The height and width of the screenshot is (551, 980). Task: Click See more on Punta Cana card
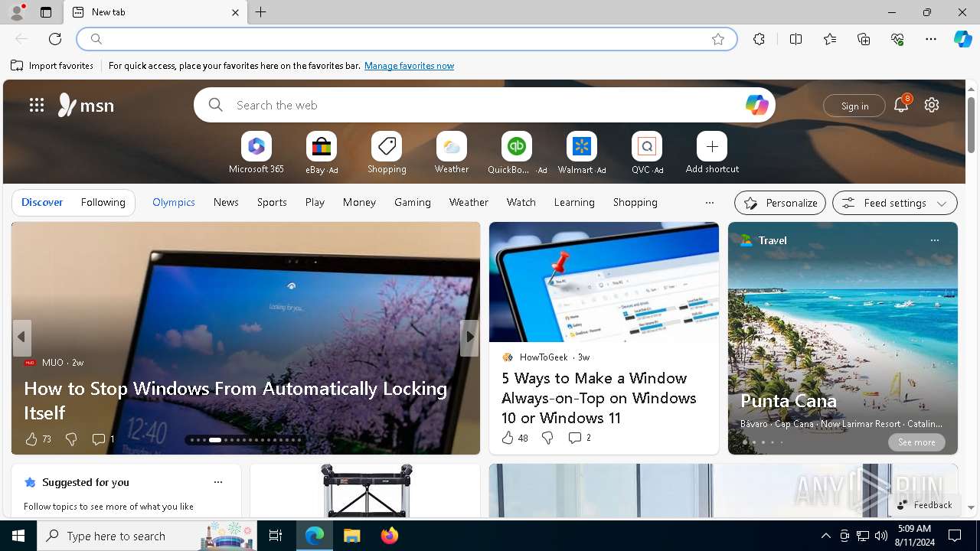[916, 442]
